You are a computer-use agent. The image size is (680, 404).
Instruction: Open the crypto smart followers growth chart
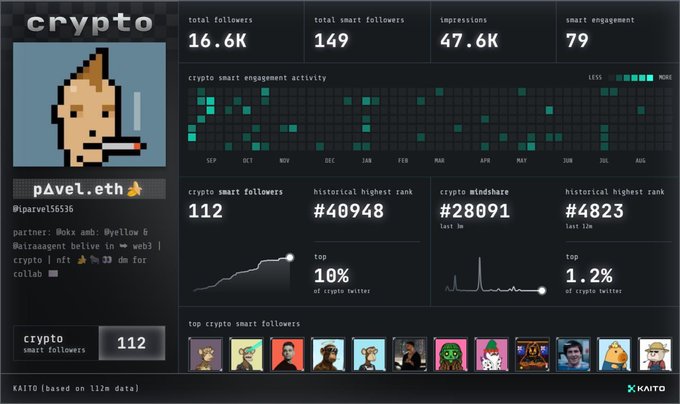[x=243, y=273]
